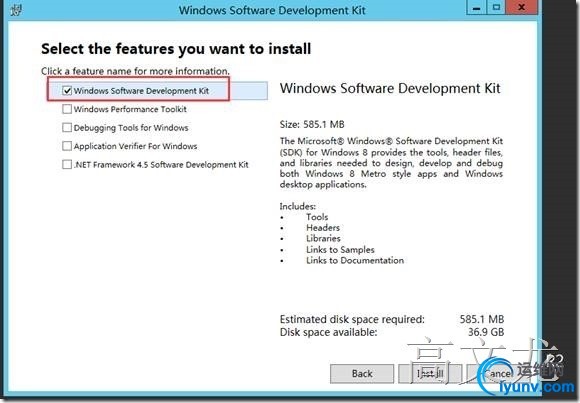This screenshot has width=580, height=403.
Task: Go to previous step with Back button
Action: [x=362, y=374]
